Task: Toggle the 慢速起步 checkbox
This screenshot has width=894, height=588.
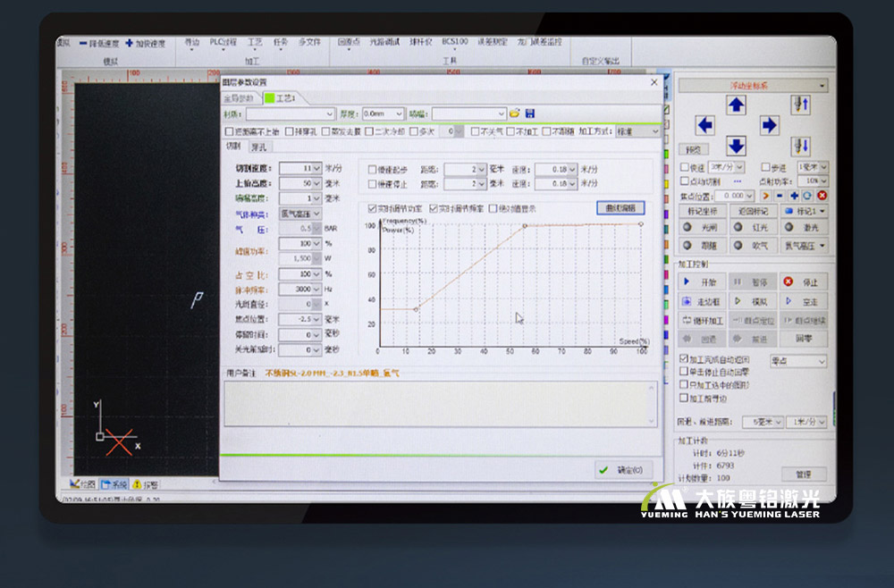Action: click(x=373, y=169)
